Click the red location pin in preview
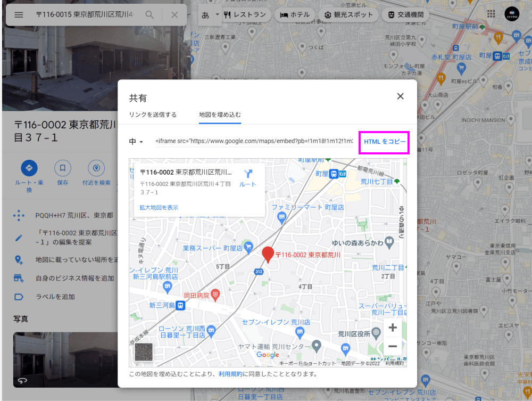 (268, 255)
